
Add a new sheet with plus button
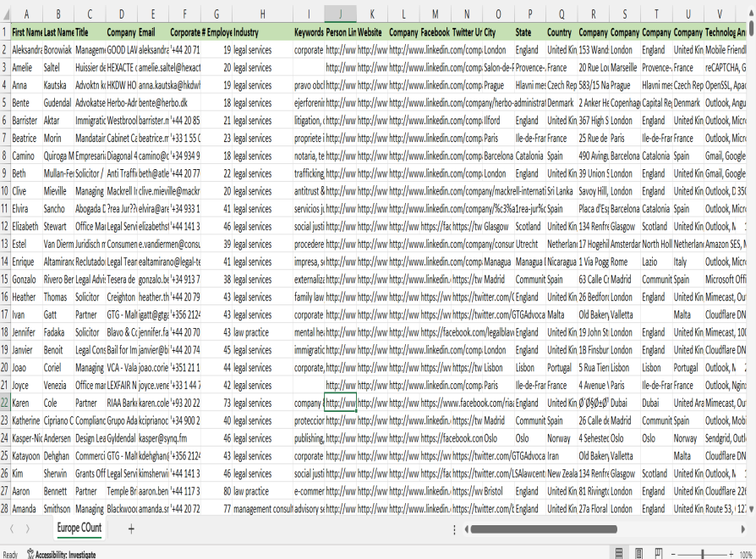pos(131,529)
